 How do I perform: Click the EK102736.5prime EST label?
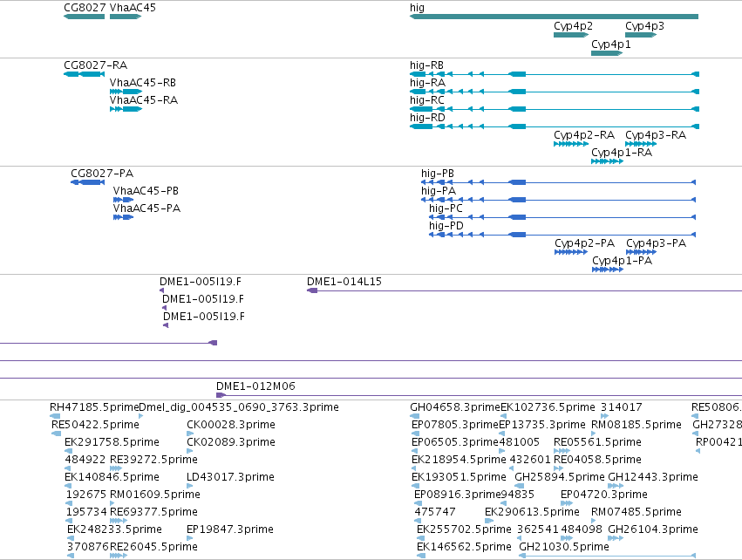coord(548,407)
